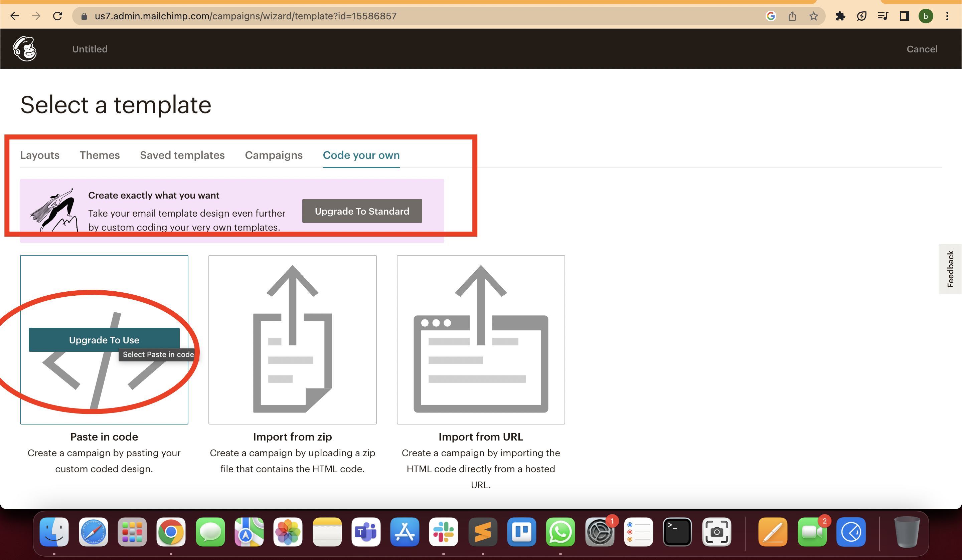Viewport: 962px width, 560px height.
Task: Open Messages in the dock
Action: coord(210,532)
